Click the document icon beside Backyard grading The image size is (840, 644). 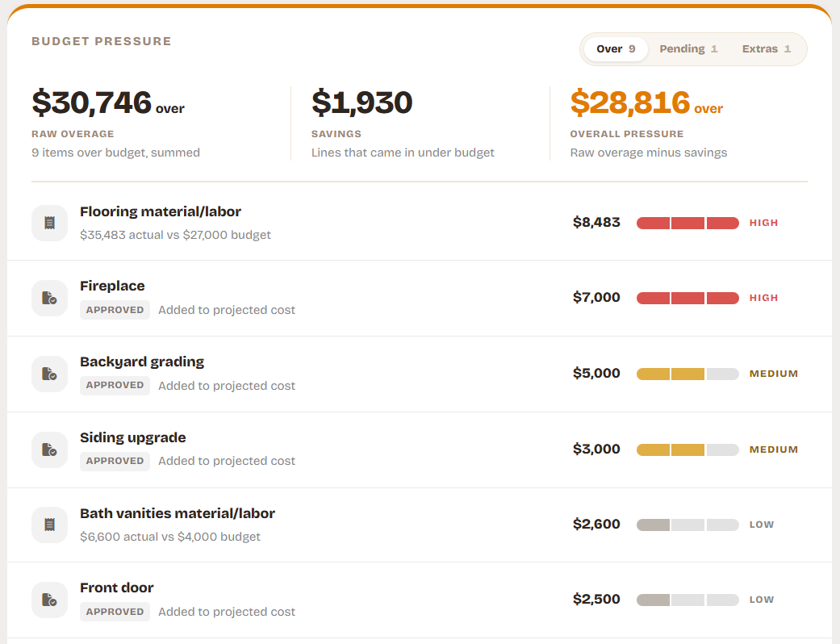(49, 374)
